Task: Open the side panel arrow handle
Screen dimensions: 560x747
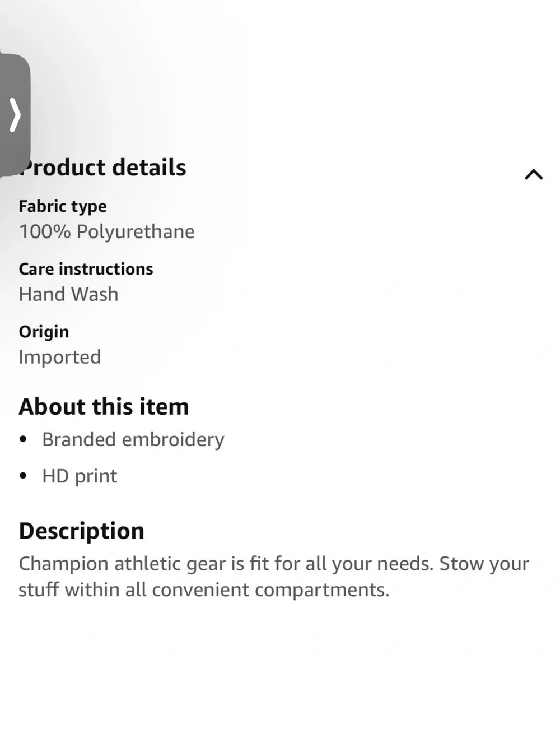Action: point(15,115)
